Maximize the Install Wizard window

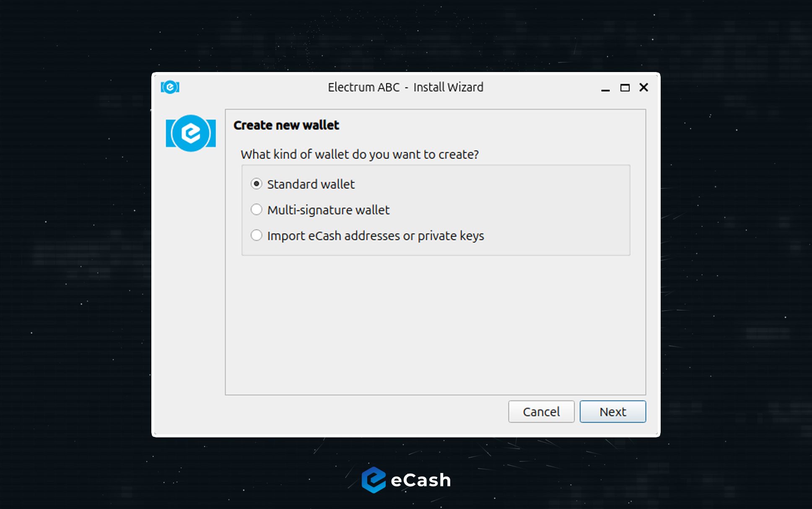[x=625, y=88]
